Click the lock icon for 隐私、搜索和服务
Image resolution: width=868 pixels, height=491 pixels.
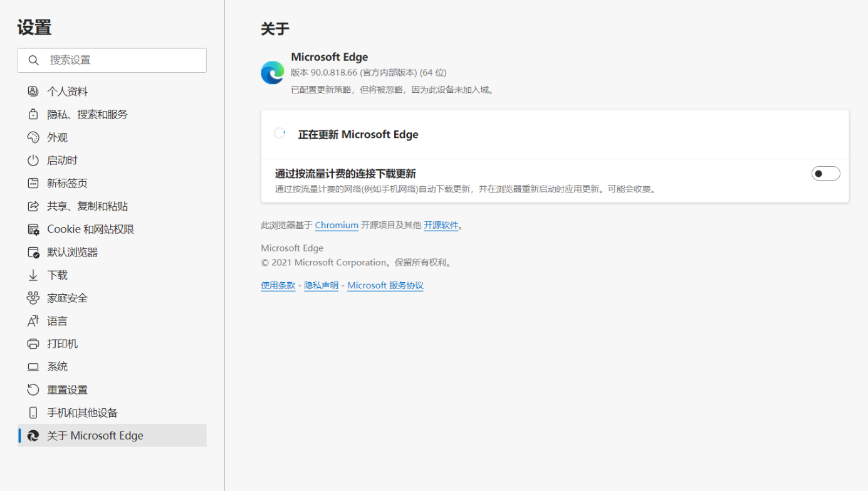click(x=33, y=114)
